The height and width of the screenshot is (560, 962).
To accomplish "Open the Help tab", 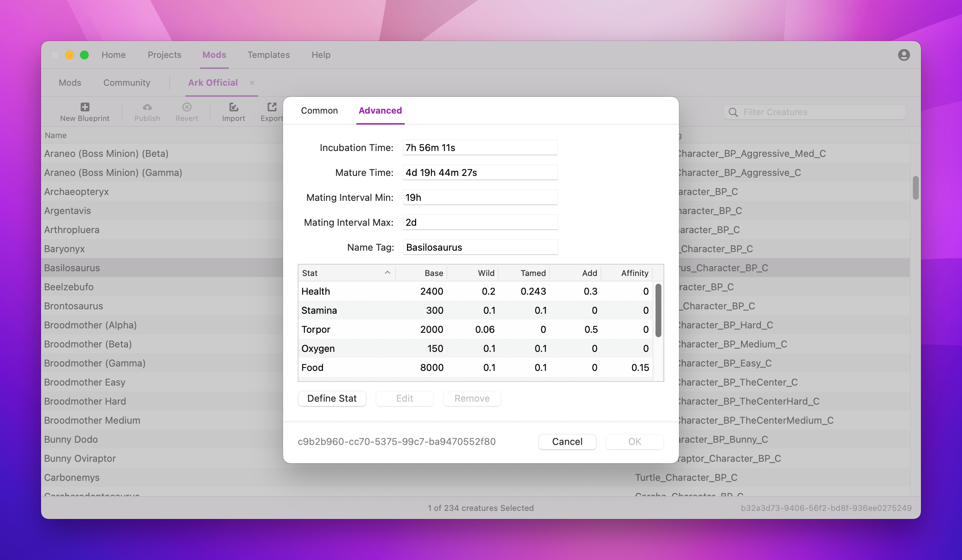I will (x=321, y=55).
